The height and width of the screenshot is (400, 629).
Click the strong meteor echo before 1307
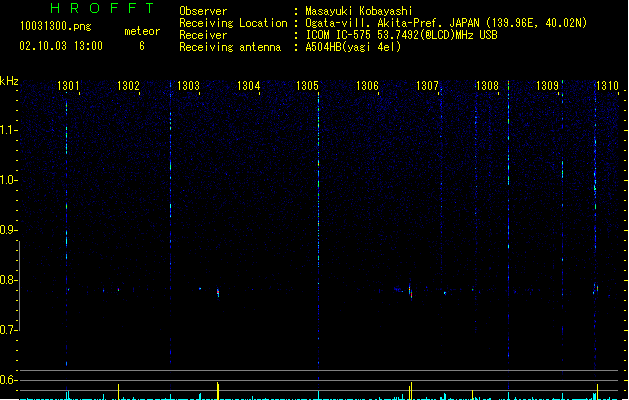pos(410,292)
